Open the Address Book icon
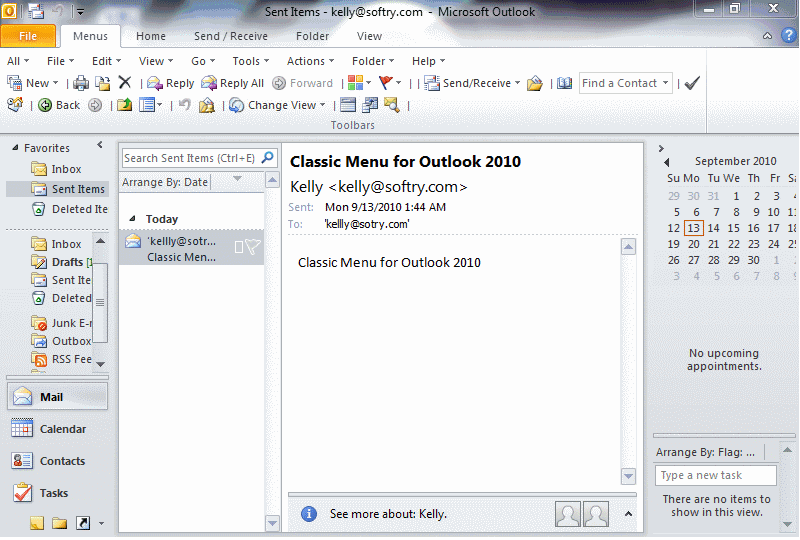 click(564, 83)
